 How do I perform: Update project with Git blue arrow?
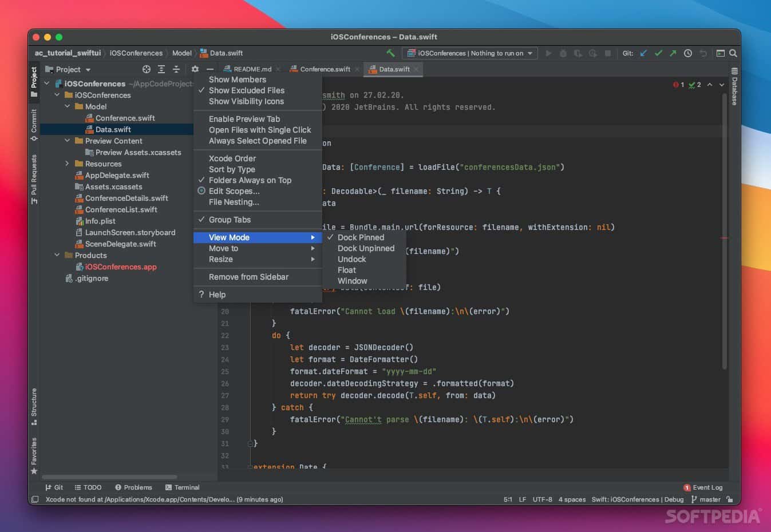(643, 53)
